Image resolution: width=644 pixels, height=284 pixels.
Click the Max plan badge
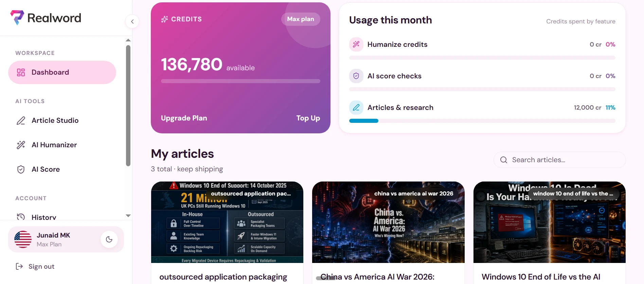(x=301, y=19)
